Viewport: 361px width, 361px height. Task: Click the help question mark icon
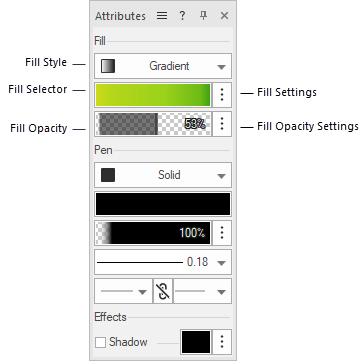tap(182, 16)
